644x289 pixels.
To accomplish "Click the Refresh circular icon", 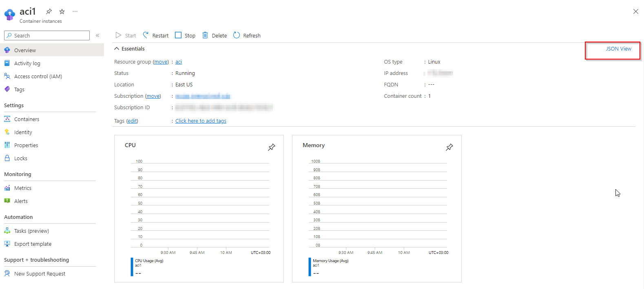I will pyautogui.click(x=237, y=35).
